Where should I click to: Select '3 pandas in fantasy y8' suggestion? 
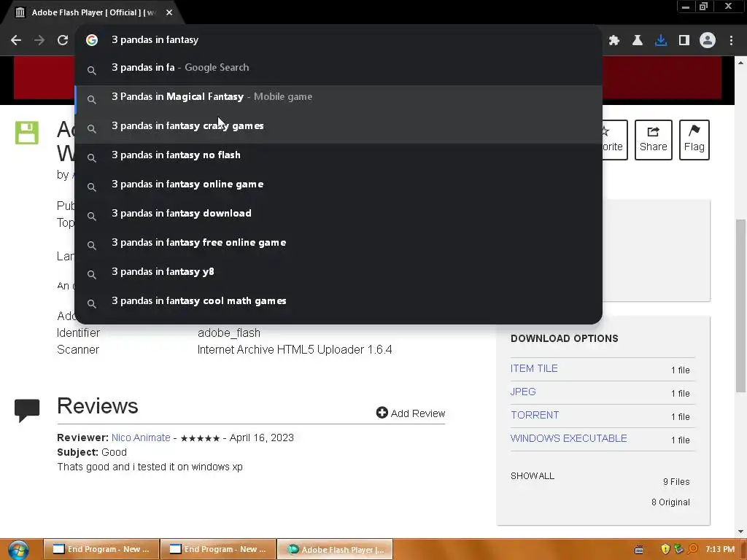338,271
